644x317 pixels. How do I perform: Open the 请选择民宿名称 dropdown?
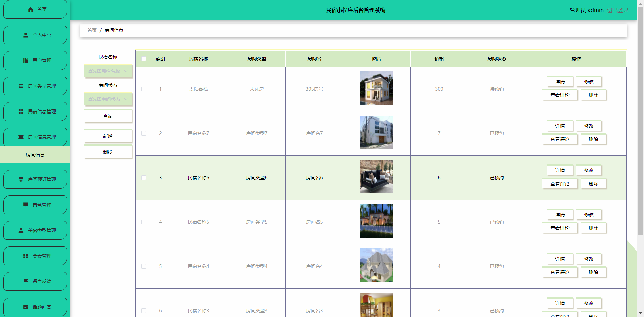(108, 71)
